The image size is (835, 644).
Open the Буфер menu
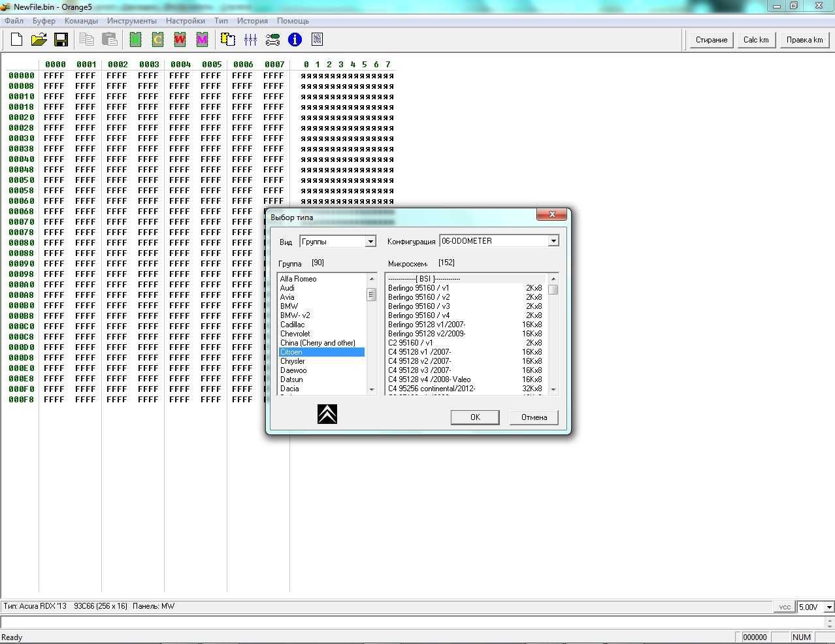click(44, 21)
